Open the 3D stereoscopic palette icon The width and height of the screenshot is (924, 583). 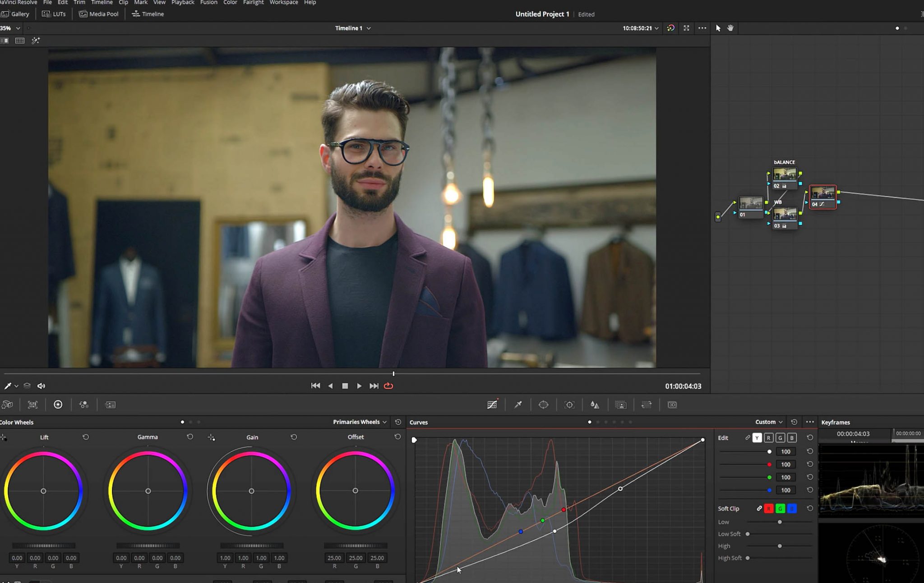coord(672,404)
